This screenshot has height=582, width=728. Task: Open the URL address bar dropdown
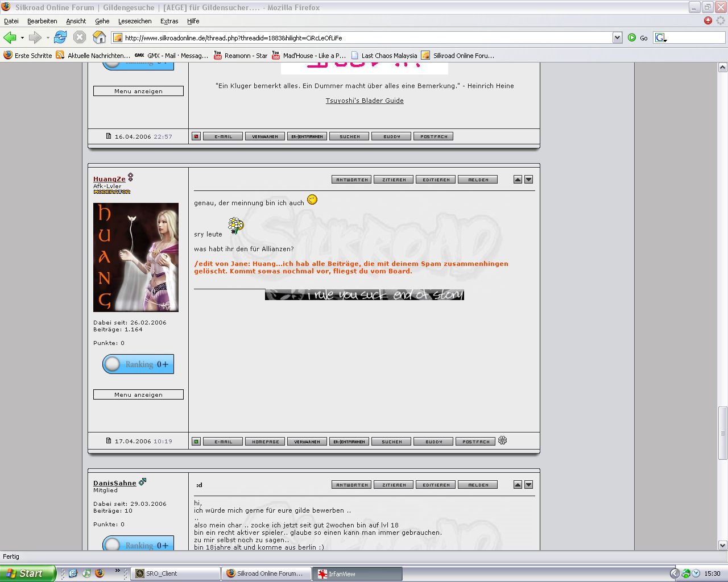[617, 38]
